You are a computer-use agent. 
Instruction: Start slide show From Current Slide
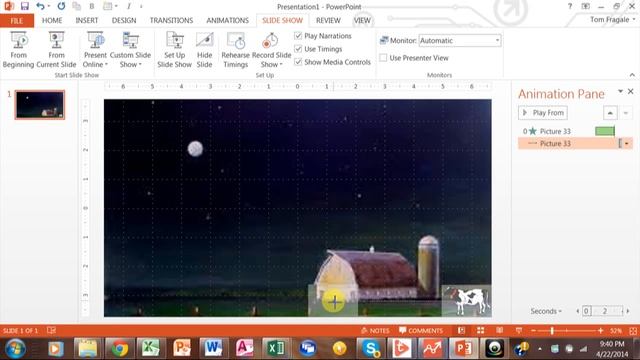(x=56, y=50)
